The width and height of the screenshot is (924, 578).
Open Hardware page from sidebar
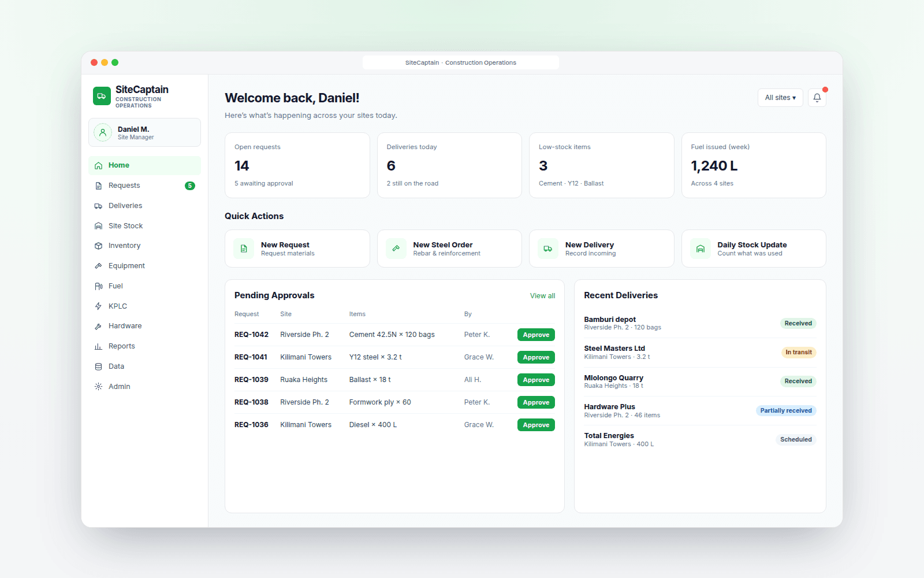click(x=144, y=326)
